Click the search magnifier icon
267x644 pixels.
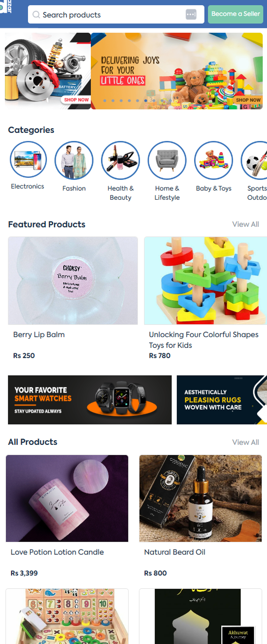(36, 15)
